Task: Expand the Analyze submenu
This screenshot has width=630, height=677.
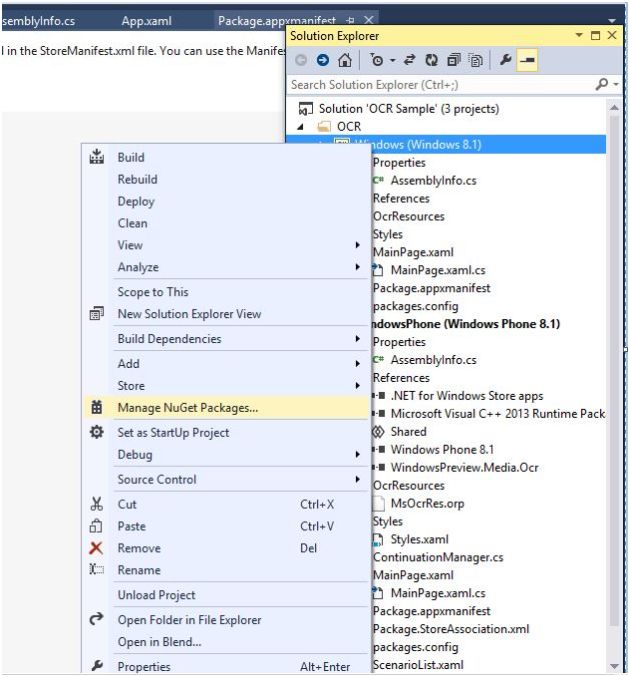Action: 226,267
